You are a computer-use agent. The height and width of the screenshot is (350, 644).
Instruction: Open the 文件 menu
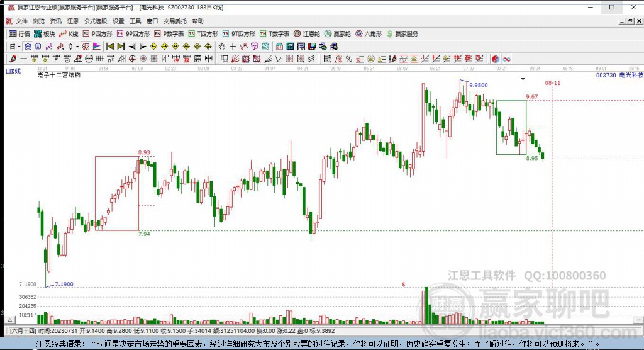point(21,21)
